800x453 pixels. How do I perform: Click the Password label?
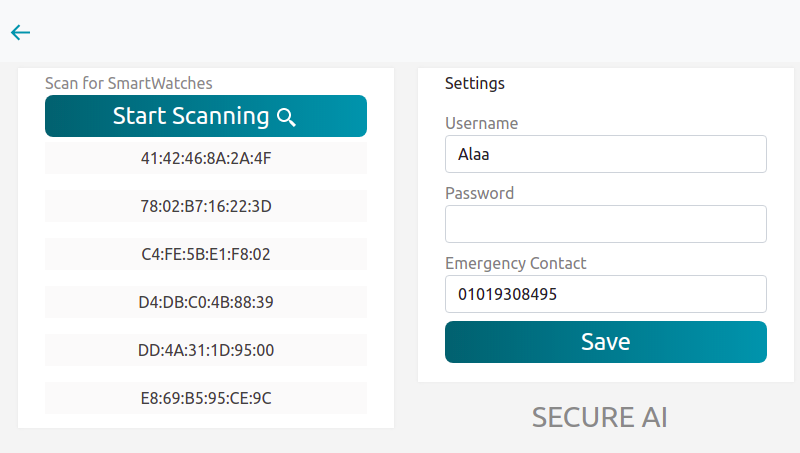pos(479,193)
